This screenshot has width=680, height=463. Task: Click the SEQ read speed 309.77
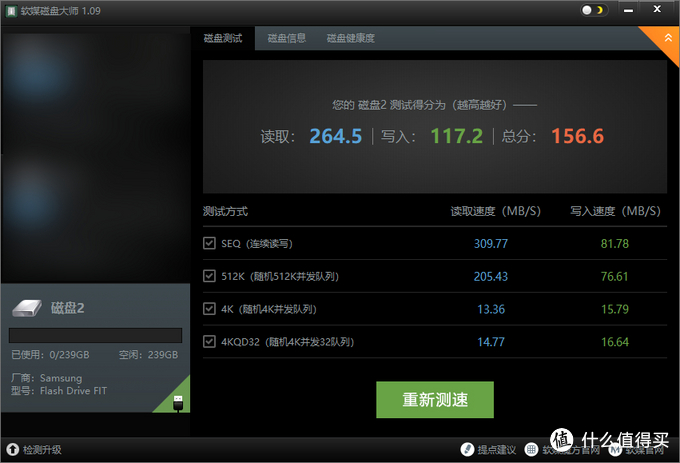(x=490, y=244)
